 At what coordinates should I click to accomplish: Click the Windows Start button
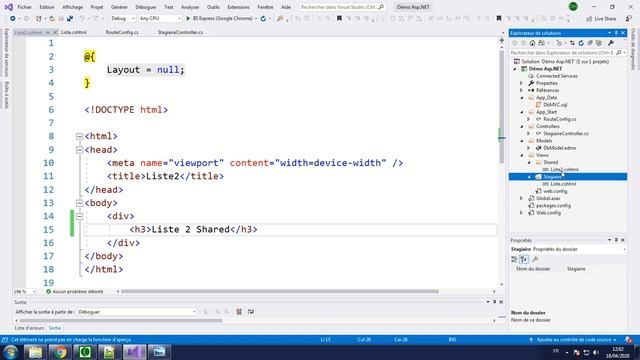click(10, 352)
